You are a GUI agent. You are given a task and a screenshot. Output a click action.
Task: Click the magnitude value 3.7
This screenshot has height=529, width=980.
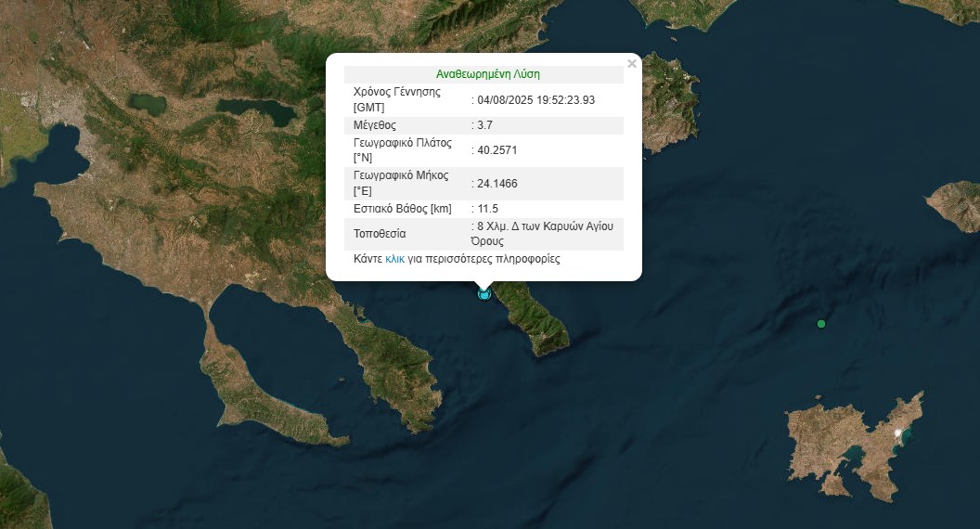pos(485,125)
